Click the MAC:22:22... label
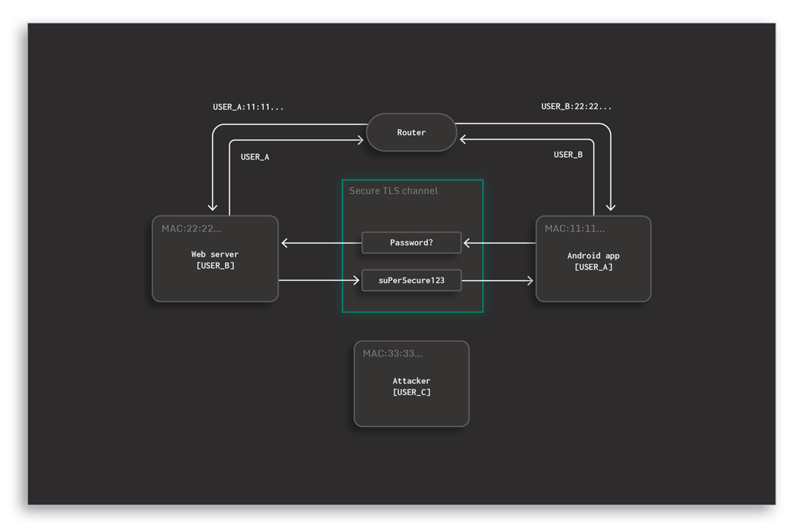 click(191, 229)
